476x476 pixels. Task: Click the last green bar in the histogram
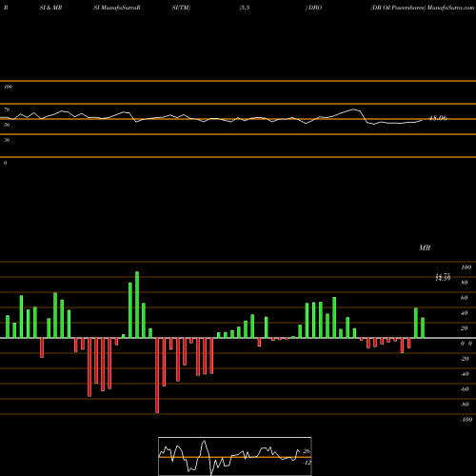point(423,327)
